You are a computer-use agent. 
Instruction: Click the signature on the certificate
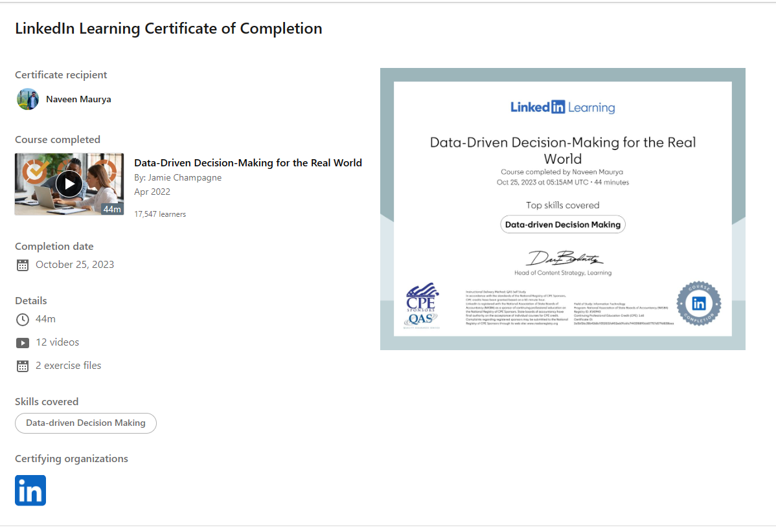(564, 258)
